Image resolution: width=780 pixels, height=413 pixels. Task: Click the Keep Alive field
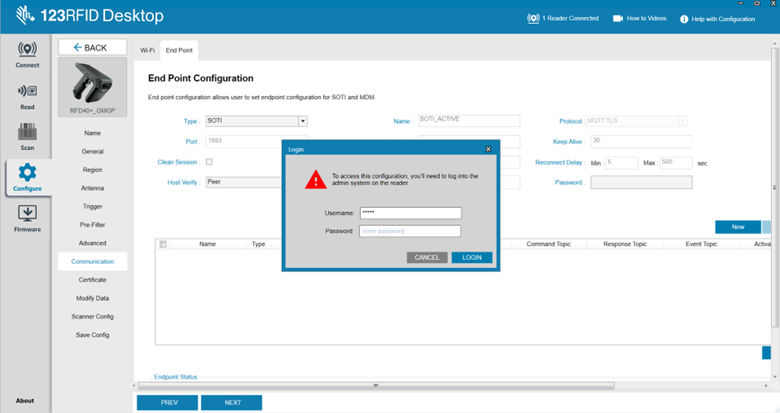tap(641, 141)
